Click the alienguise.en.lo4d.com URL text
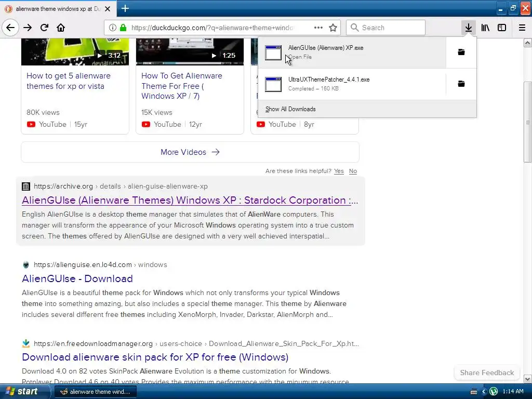Screen dimensions: 532x399 (83, 264)
